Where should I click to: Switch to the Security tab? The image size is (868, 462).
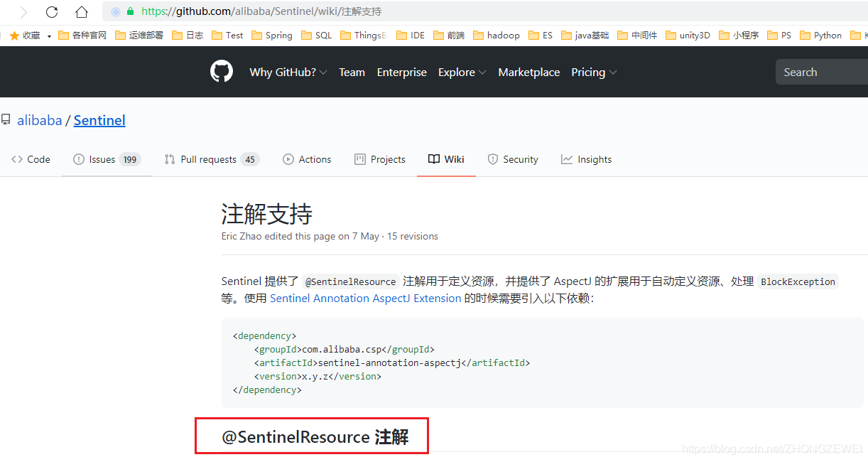[513, 159]
